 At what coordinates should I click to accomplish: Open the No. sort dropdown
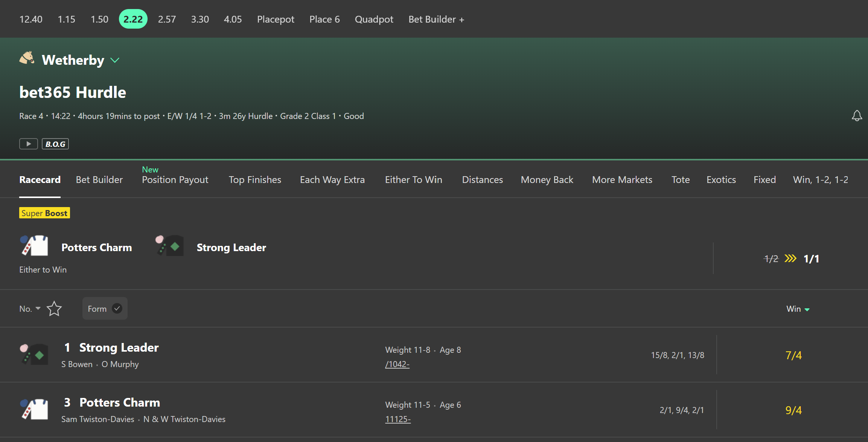(x=30, y=309)
